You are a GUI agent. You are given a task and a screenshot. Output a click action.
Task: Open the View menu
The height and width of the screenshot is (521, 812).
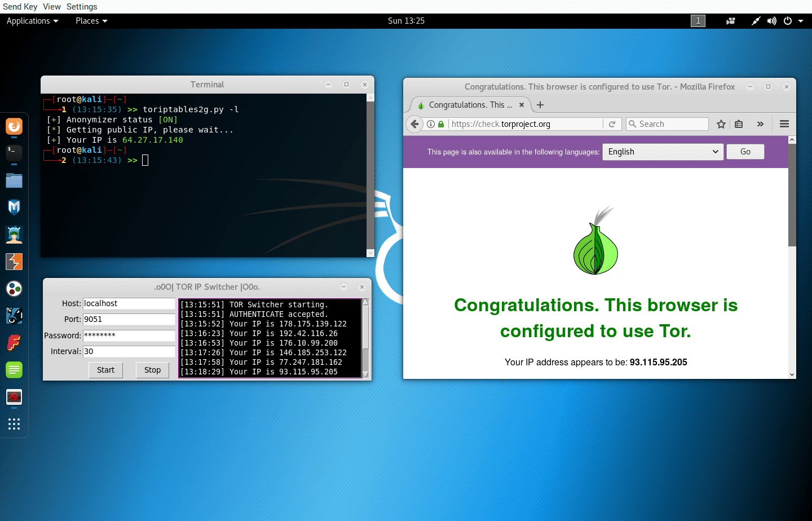[52, 7]
